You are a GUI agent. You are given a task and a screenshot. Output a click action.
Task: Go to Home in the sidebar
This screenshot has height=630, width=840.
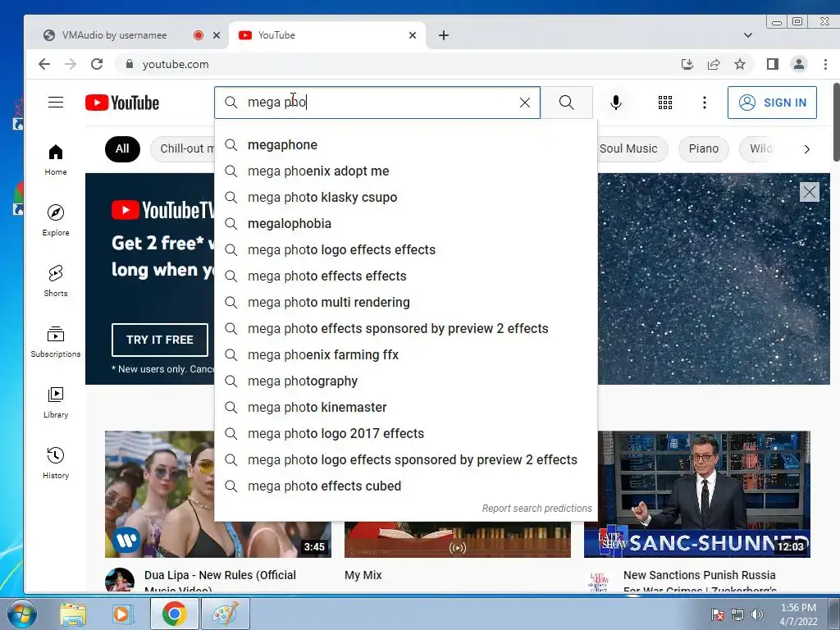pos(56,160)
